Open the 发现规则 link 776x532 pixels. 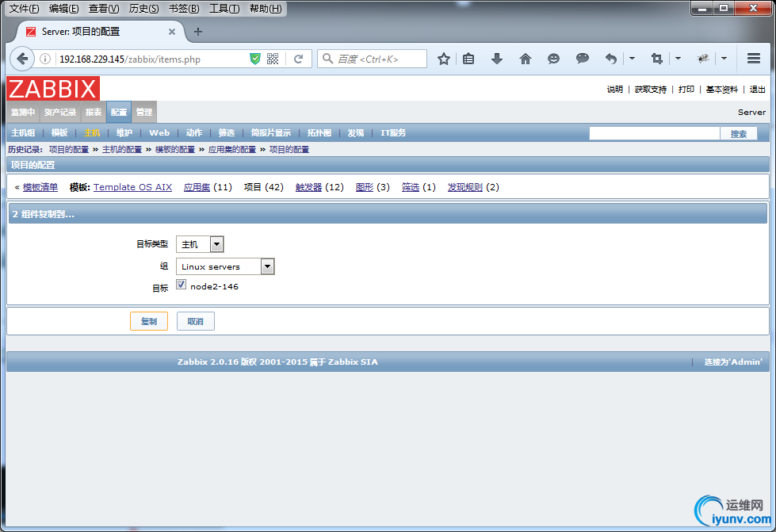pyautogui.click(x=465, y=187)
